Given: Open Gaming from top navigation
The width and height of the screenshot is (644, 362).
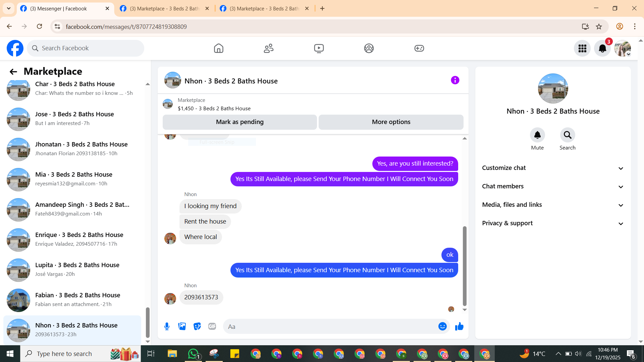Looking at the screenshot, I should tap(419, 48).
